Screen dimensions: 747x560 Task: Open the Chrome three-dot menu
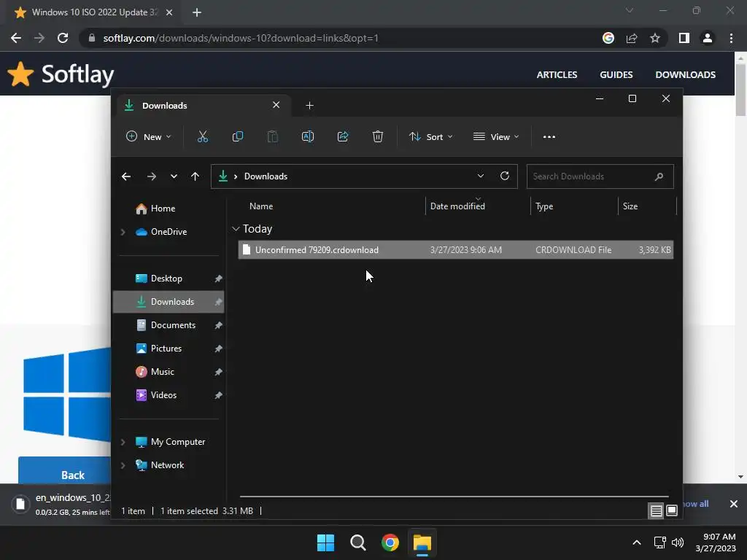731,38
